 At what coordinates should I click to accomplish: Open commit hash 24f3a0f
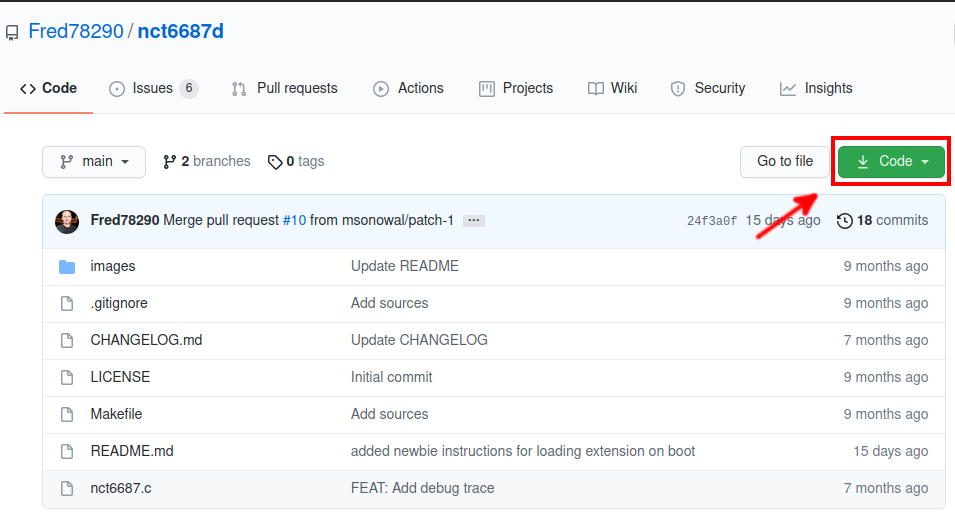coord(712,221)
